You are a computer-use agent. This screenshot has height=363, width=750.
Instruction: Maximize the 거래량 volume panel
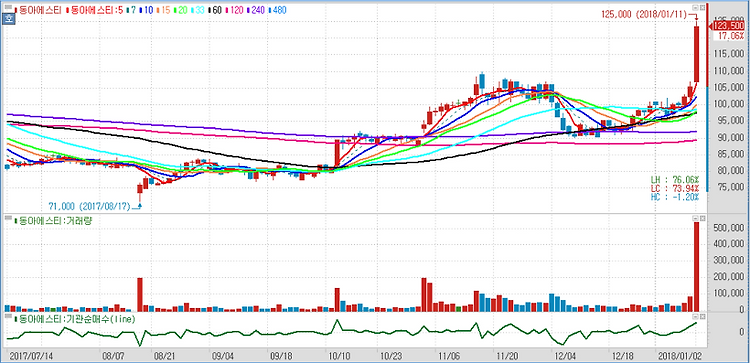pos(702,218)
